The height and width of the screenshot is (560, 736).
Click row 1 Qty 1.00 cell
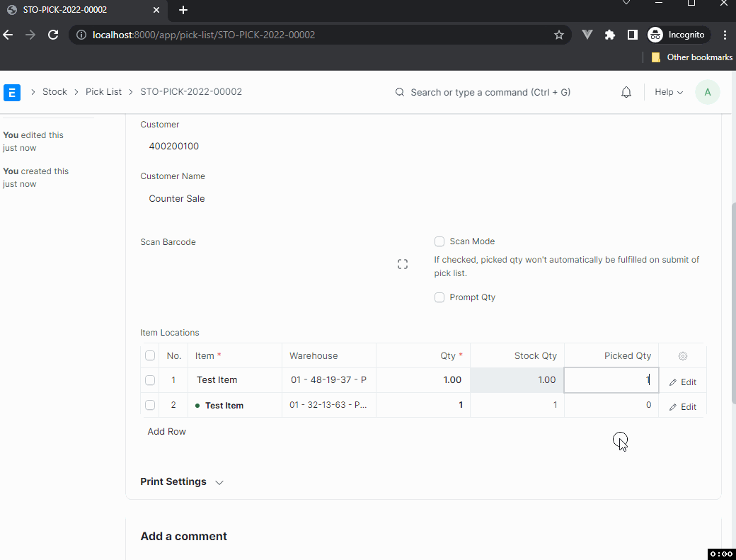(x=423, y=379)
